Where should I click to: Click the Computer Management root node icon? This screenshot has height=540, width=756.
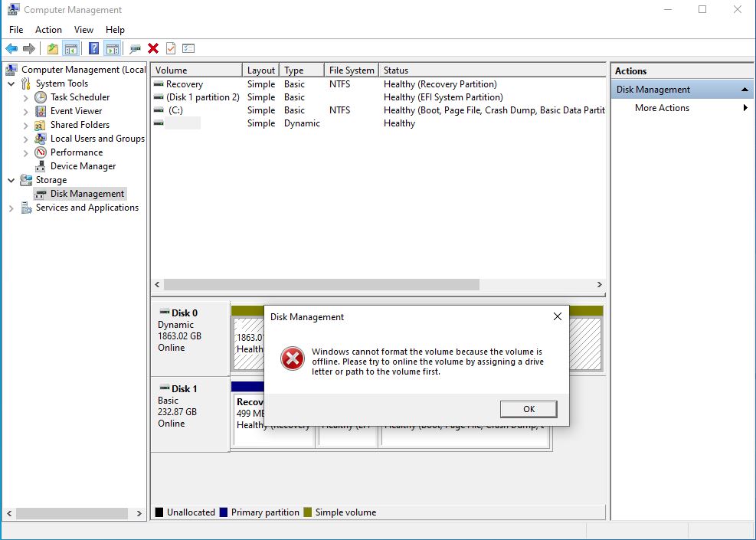(x=11, y=70)
